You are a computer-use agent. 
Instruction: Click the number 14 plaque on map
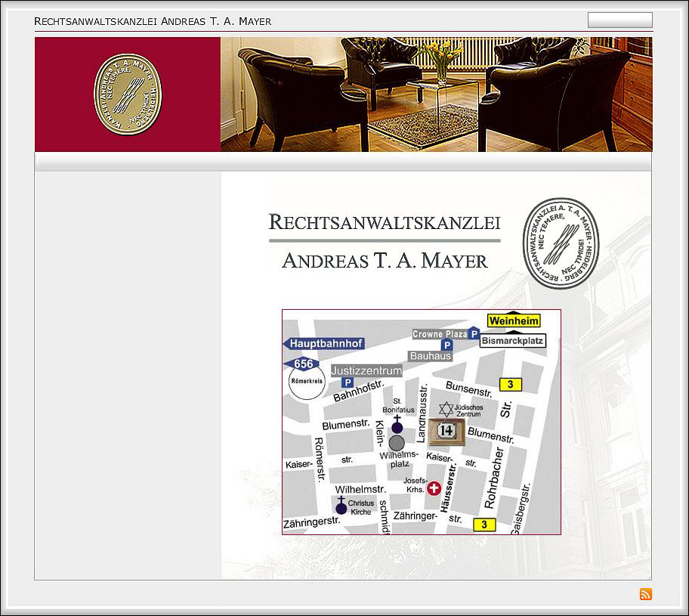446,432
